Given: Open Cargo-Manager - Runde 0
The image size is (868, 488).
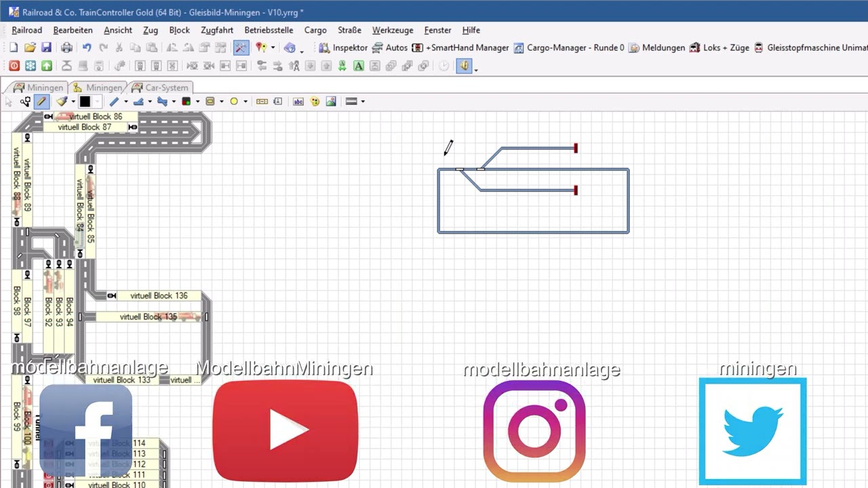Looking at the screenshot, I should [x=569, y=47].
